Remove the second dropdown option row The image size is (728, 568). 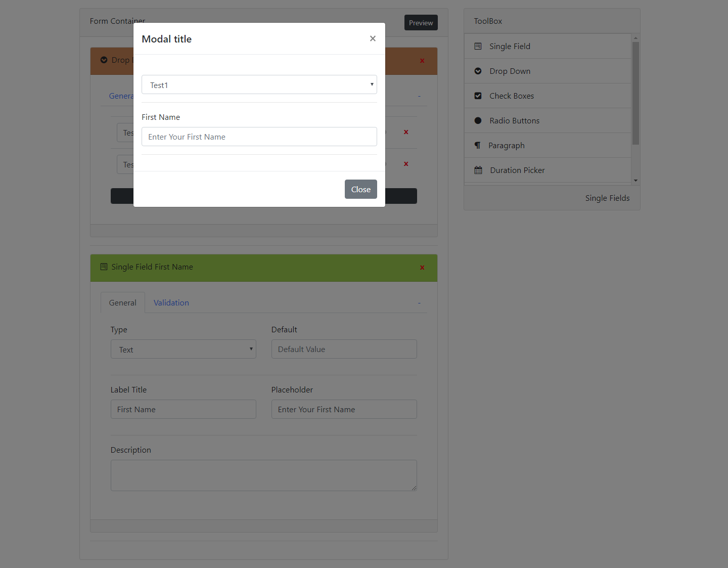coord(406,163)
